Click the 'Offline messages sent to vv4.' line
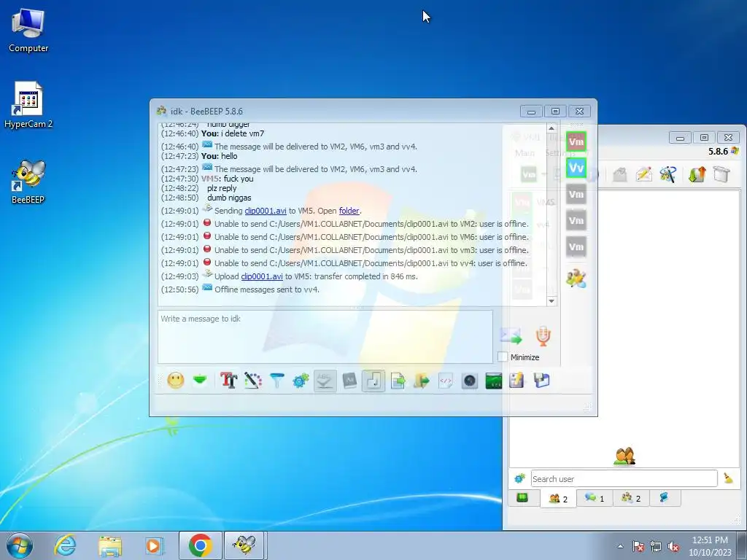The image size is (747, 560). [267, 289]
